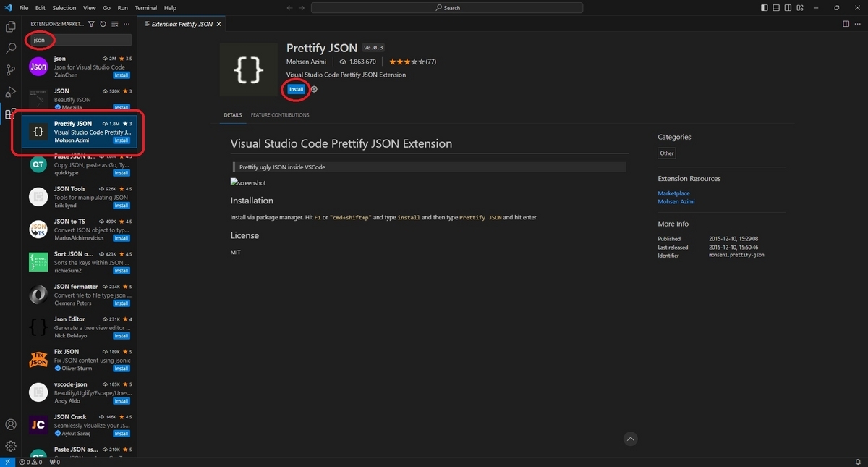Install the JSON Tools extension

coord(122,206)
